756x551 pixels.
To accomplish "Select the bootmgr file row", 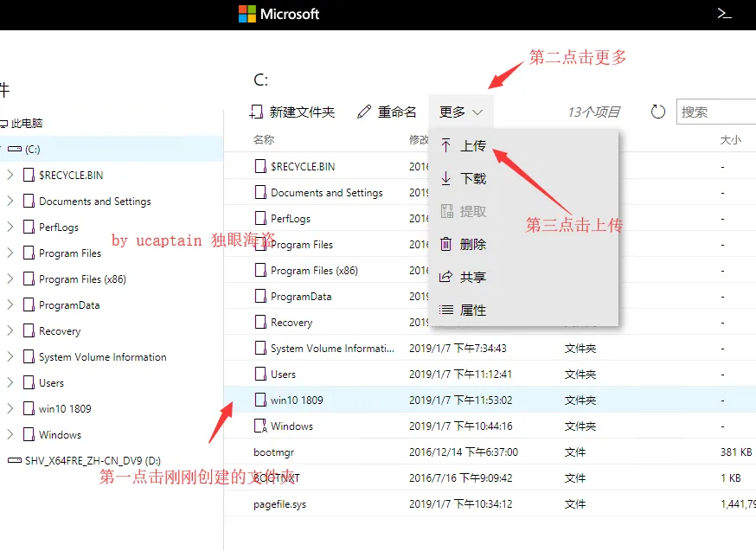I will pyautogui.click(x=490, y=452).
